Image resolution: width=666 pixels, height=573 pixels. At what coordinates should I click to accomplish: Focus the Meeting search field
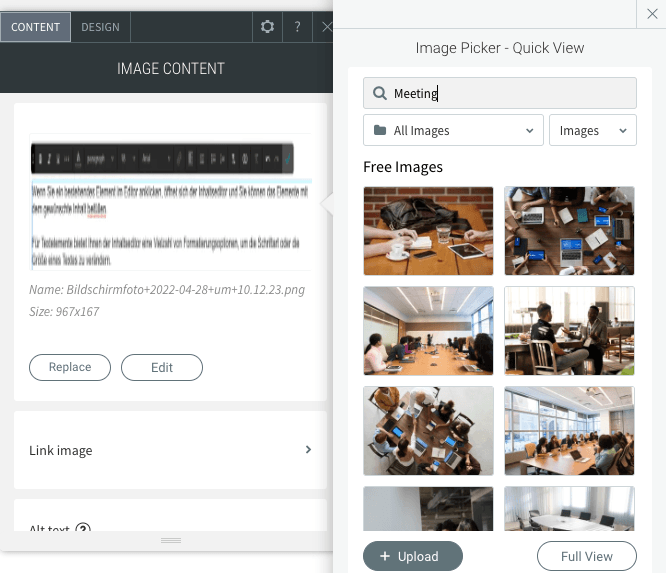(x=500, y=93)
